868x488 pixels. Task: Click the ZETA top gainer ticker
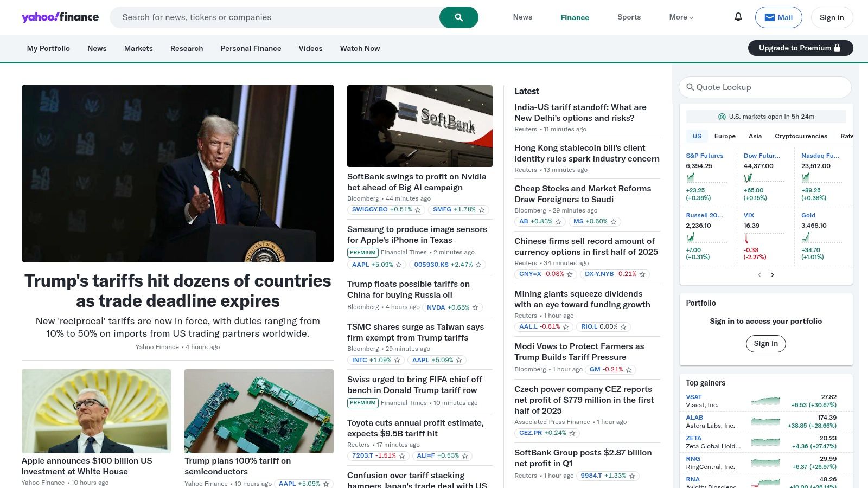693,438
